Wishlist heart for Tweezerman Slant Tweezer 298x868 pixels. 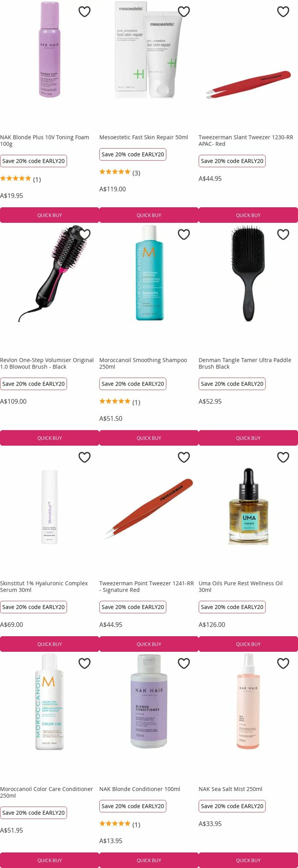tap(283, 12)
